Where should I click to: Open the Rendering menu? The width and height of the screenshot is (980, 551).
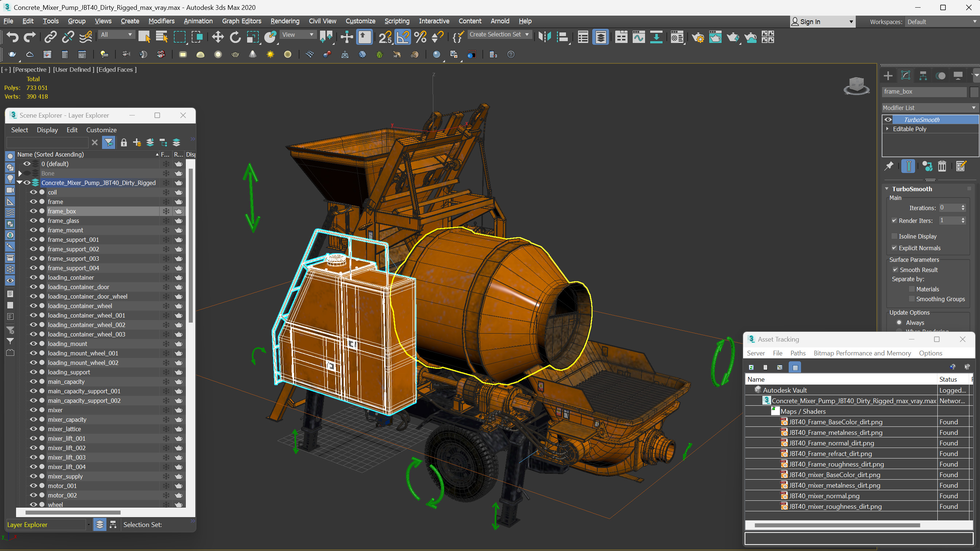tap(285, 21)
